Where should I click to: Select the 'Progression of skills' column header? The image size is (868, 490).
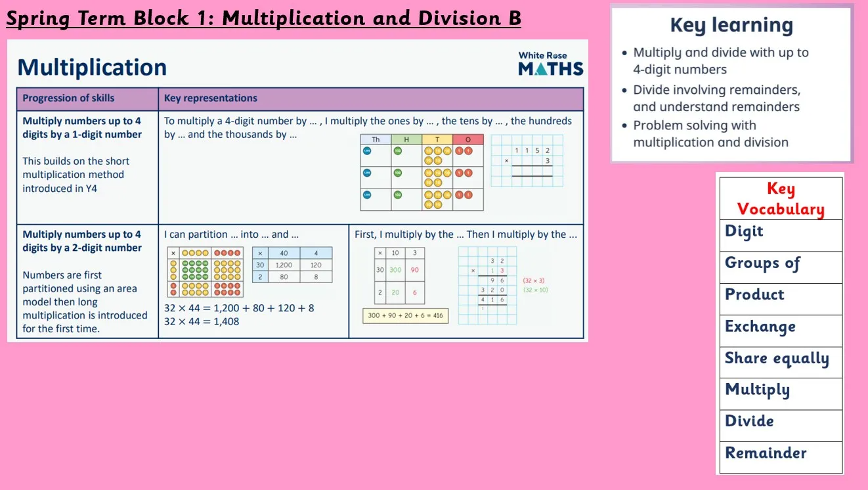[x=68, y=99]
